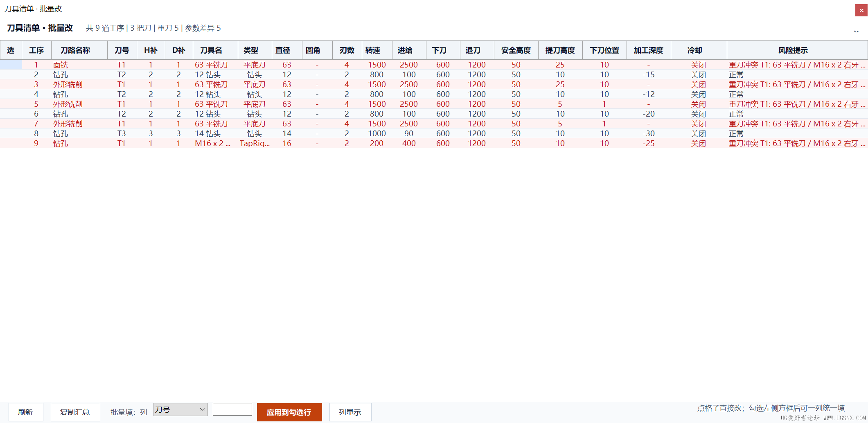Click 重刀冲突 risk text in row 9
Image resolution: width=868 pixels, height=423 pixels.
click(797, 143)
